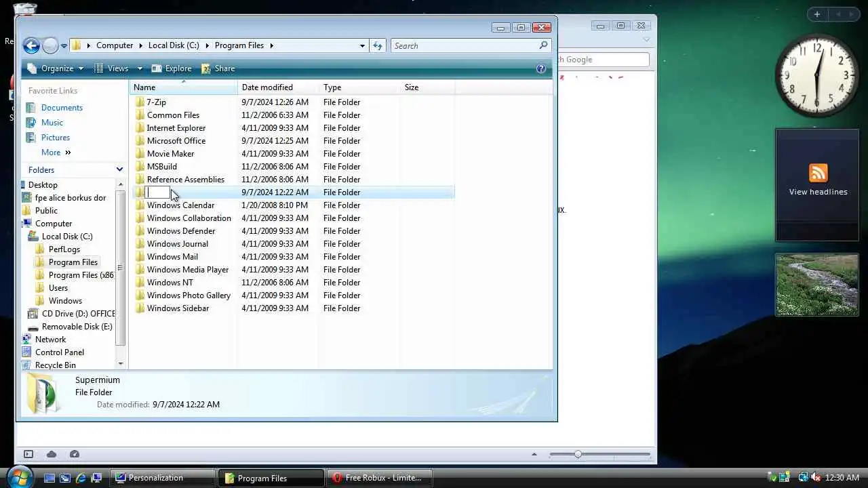The image size is (868, 488).
Task: Select Local Disk (C:) in the tree
Action: click(67, 237)
